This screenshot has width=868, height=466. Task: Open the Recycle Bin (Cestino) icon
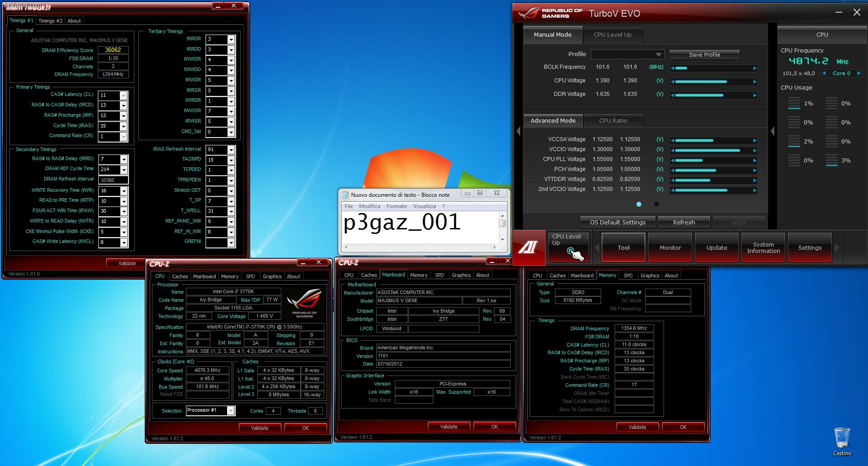pyautogui.click(x=842, y=441)
